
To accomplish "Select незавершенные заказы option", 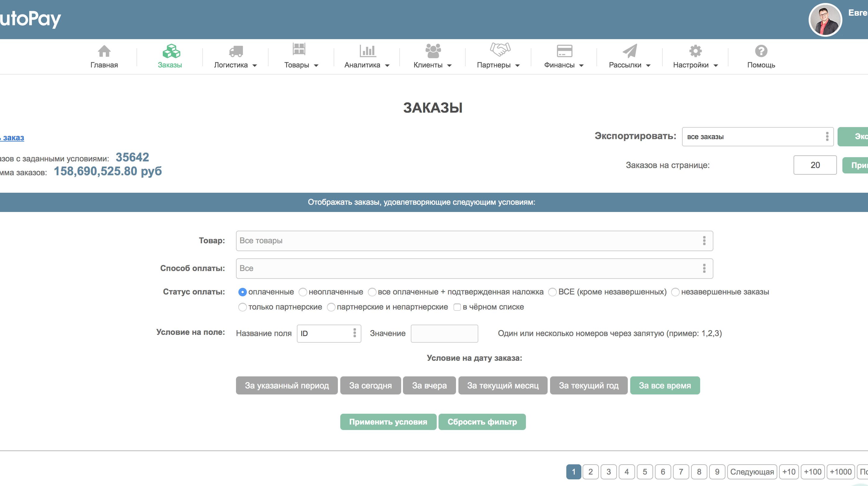I will tap(675, 292).
